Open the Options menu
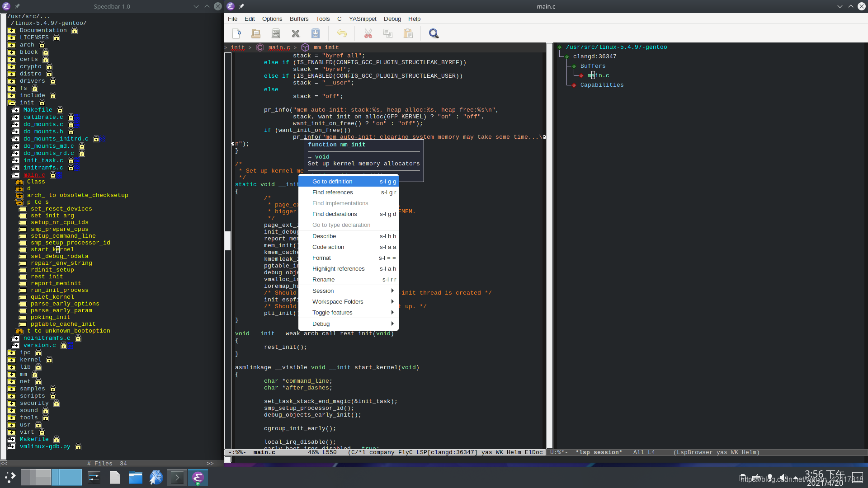This screenshot has height=488, width=868. (272, 19)
